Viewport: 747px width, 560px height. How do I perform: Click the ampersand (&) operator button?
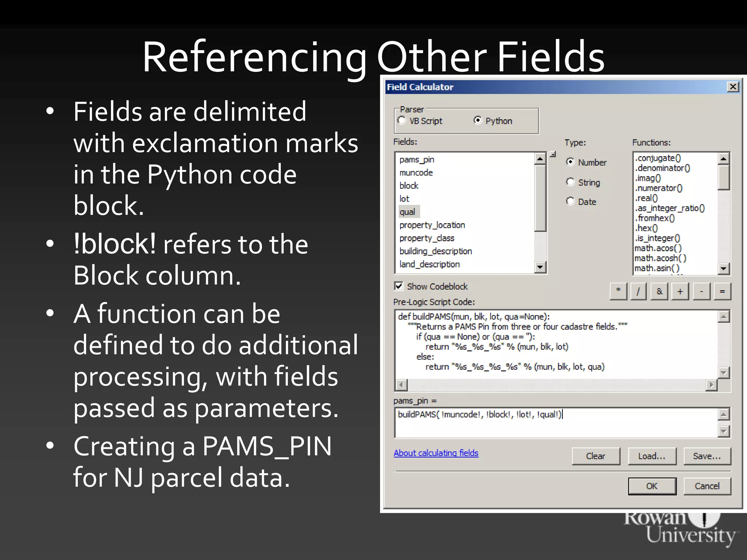click(x=659, y=291)
